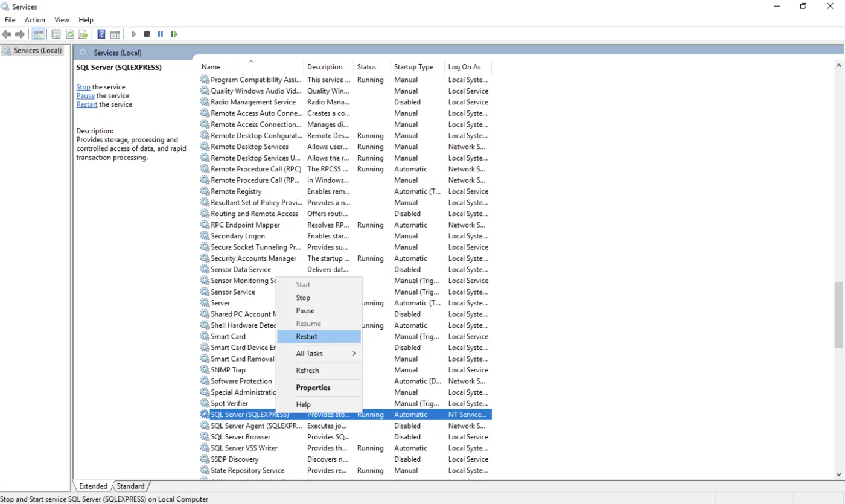This screenshot has width=845, height=504.
Task: Open Properties from the context menu
Action: pos(319,388)
